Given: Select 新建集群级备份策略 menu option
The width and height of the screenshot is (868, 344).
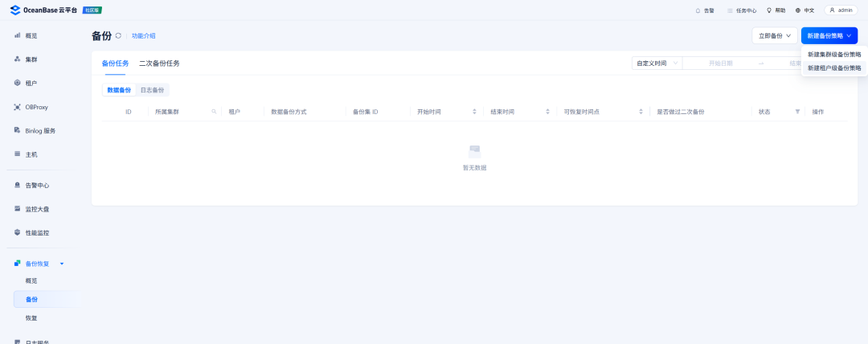Looking at the screenshot, I should [x=834, y=55].
